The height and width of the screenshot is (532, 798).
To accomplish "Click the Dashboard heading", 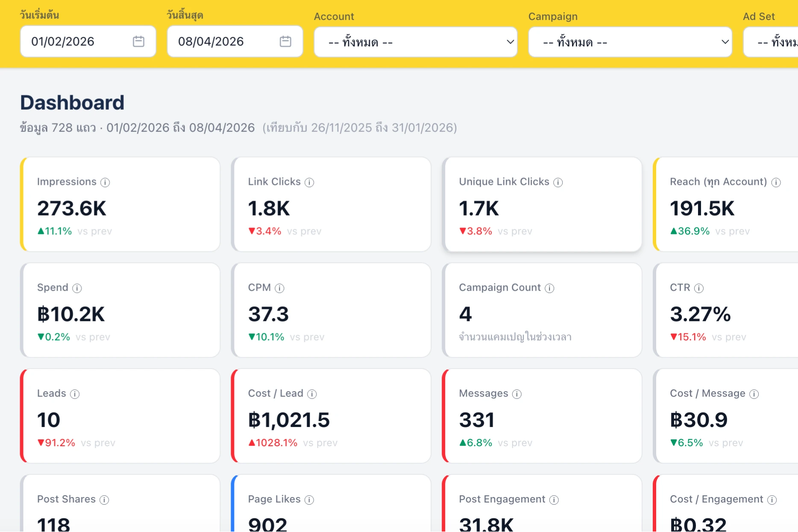I will coord(72,102).
